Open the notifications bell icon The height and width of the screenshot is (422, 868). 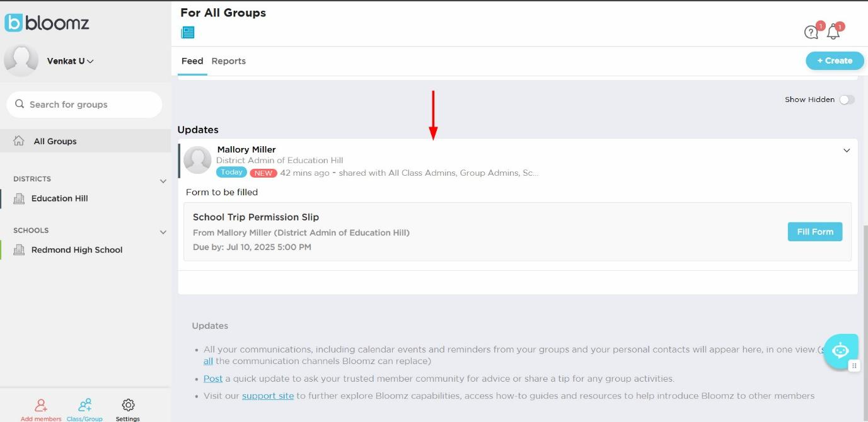tap(833, 31)
